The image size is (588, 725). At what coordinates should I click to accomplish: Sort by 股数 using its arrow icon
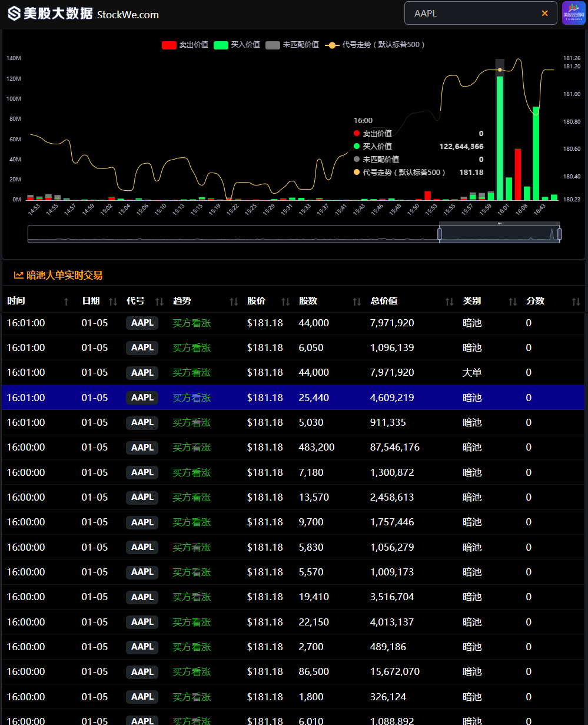click(x=357, y=302)
